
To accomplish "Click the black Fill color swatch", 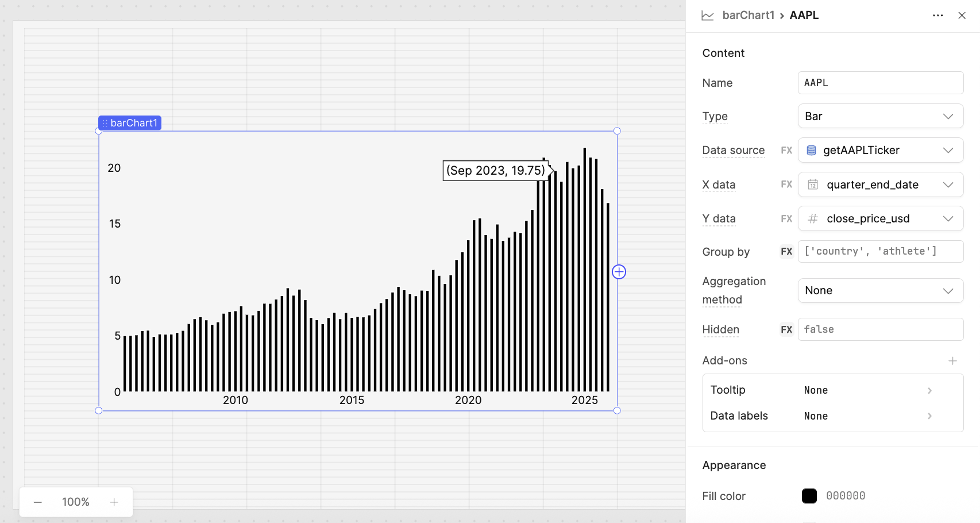I will click(x=809, y=495).
